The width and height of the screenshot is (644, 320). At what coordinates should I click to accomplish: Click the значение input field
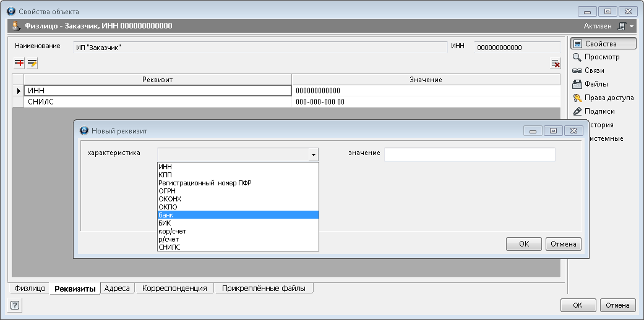470,154
